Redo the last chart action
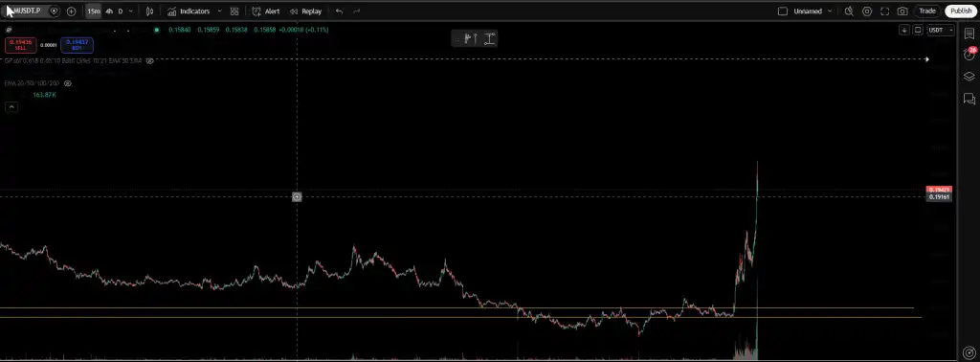980x362 pixels. point(357,11)
